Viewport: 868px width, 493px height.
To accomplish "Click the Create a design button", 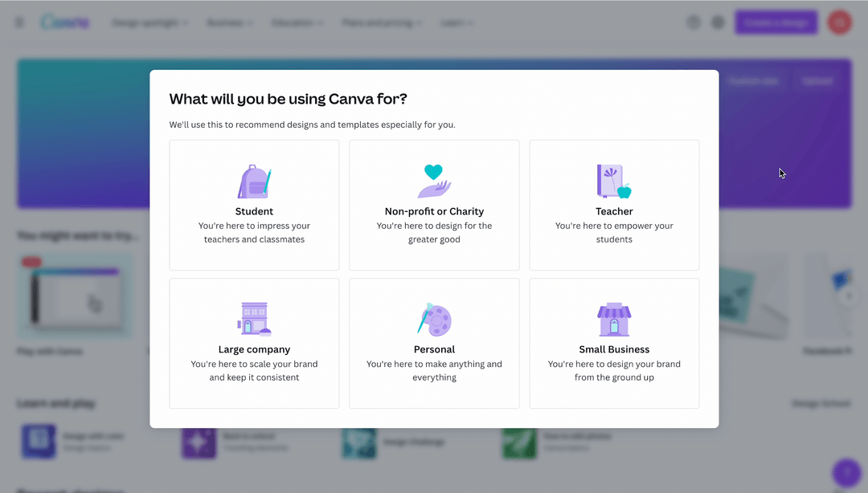I will click(776, 22).
